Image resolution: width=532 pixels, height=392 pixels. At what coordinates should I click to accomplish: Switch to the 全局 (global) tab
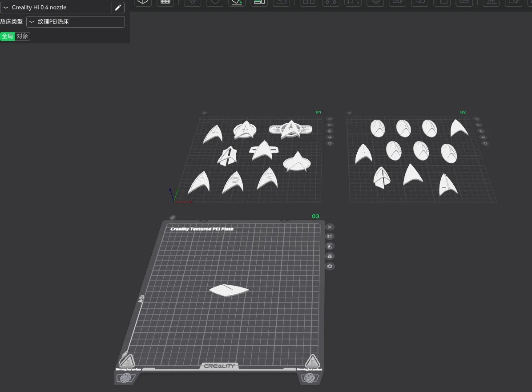click(x=8, y=36)
